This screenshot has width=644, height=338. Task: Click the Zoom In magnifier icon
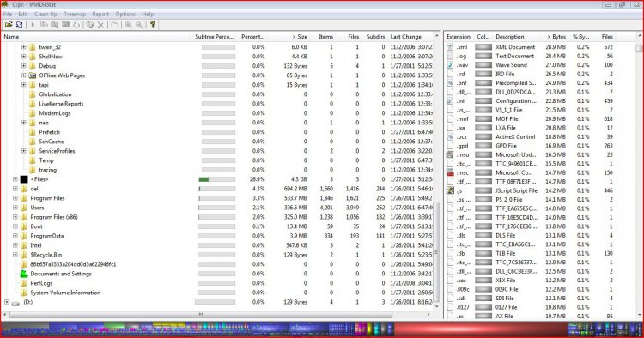click(128, 25)
